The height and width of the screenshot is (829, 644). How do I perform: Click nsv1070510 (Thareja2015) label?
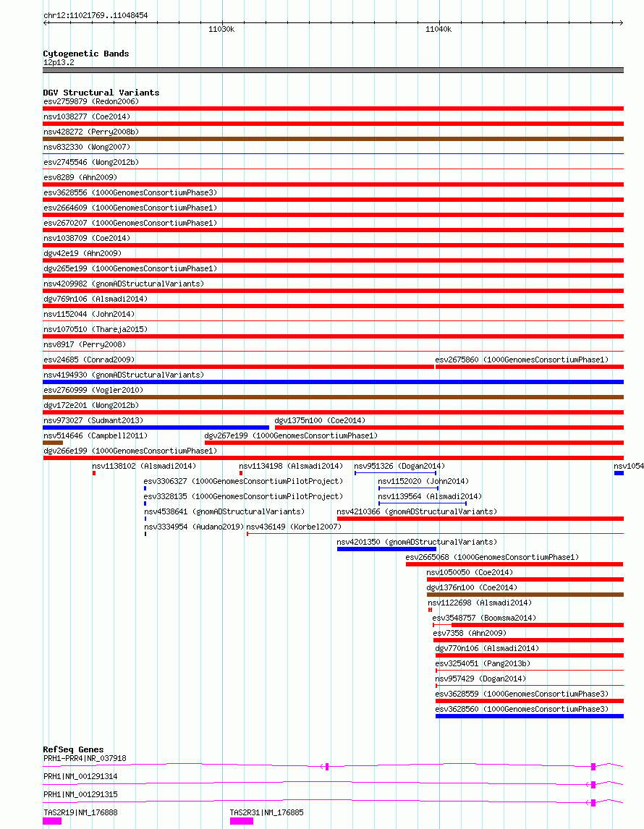pyautogui.click(x=96, y=329)
